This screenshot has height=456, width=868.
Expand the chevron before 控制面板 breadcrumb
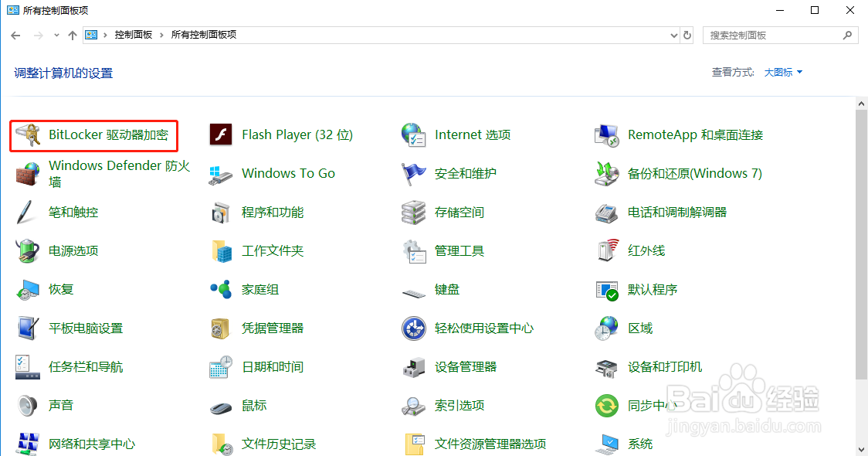point(105,35)
